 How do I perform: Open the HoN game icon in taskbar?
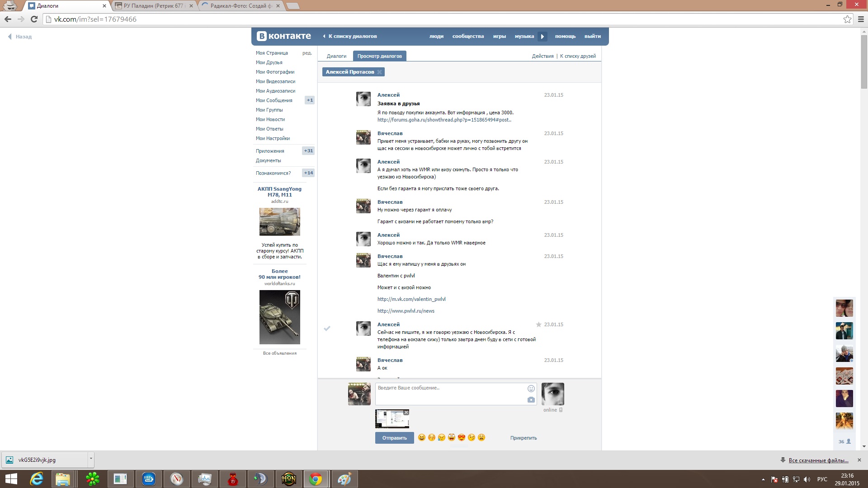pos(288,479)
